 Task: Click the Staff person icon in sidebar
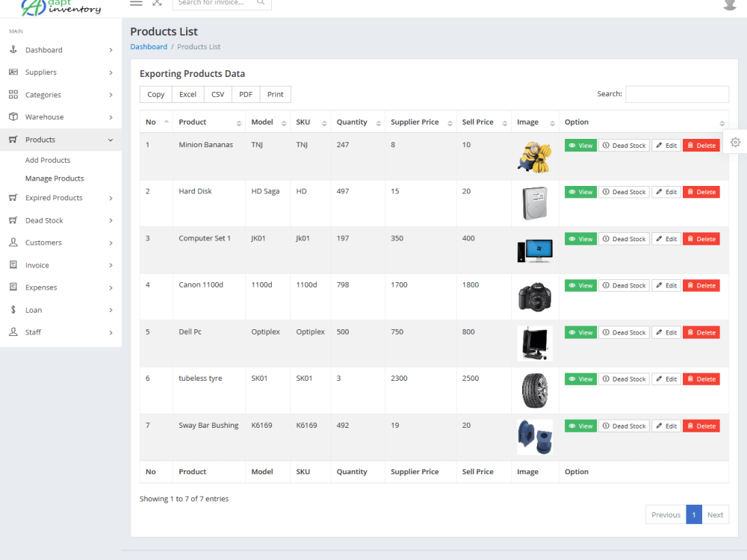13,332
